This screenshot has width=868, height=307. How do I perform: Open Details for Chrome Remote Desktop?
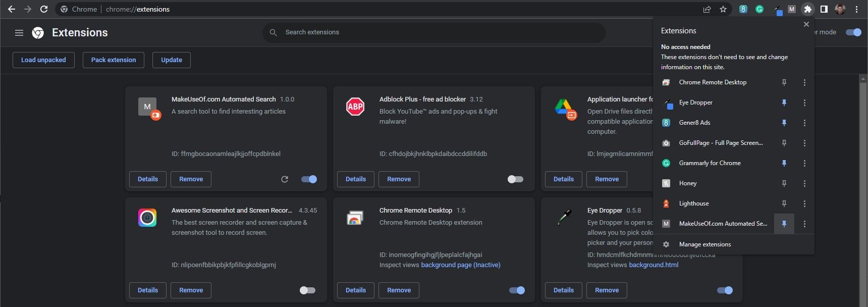click(x=356, y=290)
